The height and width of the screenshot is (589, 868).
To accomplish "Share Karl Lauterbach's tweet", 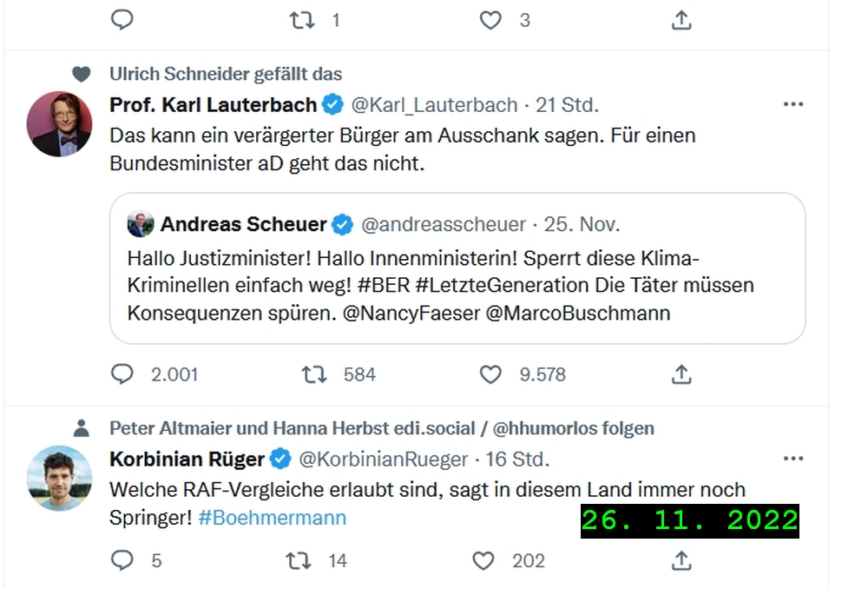I will (682, 374).
